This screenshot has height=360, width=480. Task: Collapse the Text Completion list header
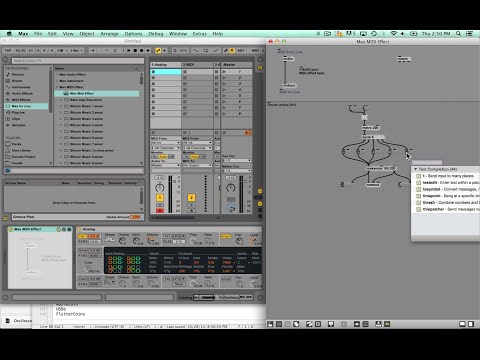coord(416,169)
